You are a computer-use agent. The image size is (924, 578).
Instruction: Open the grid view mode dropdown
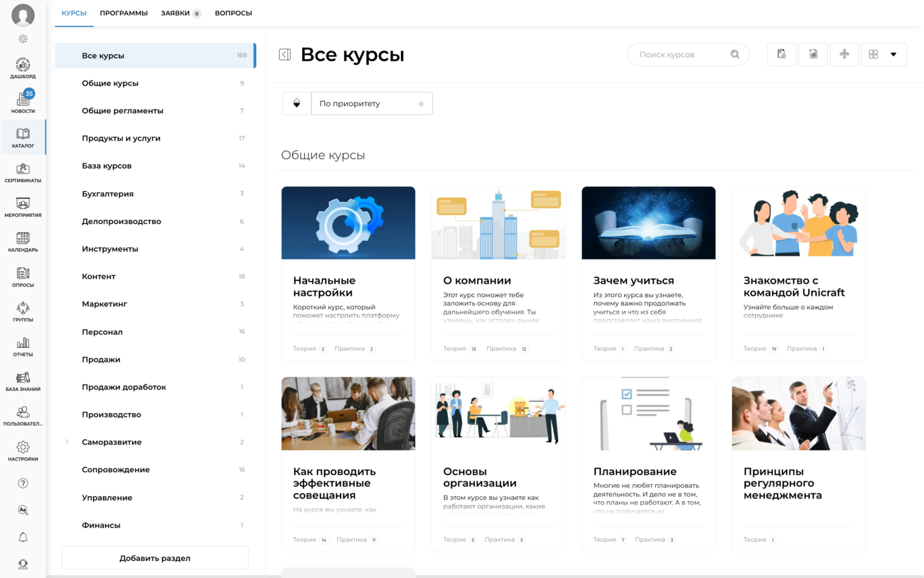(x=884, y=55)
